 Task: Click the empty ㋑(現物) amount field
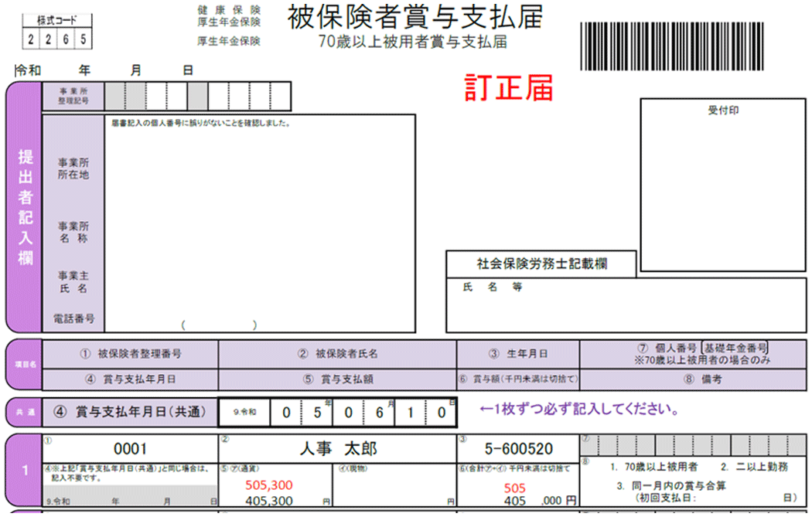point(394,485)
